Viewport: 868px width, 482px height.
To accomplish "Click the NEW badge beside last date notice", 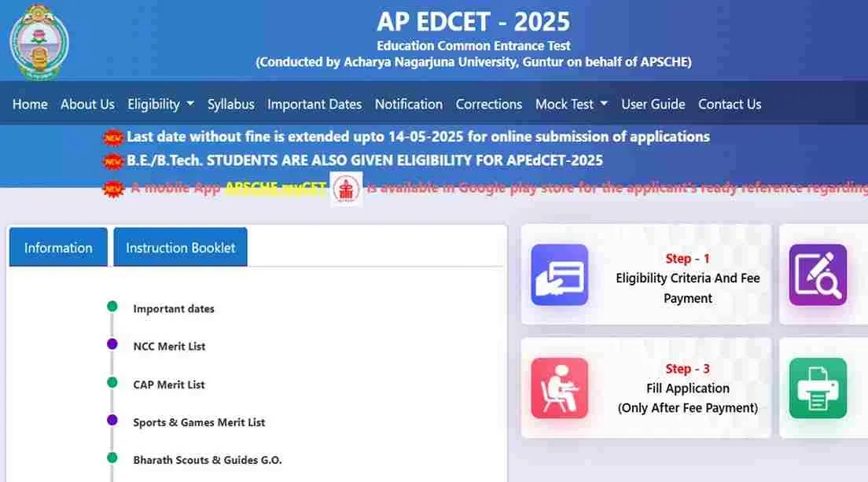I will [114, 138].
